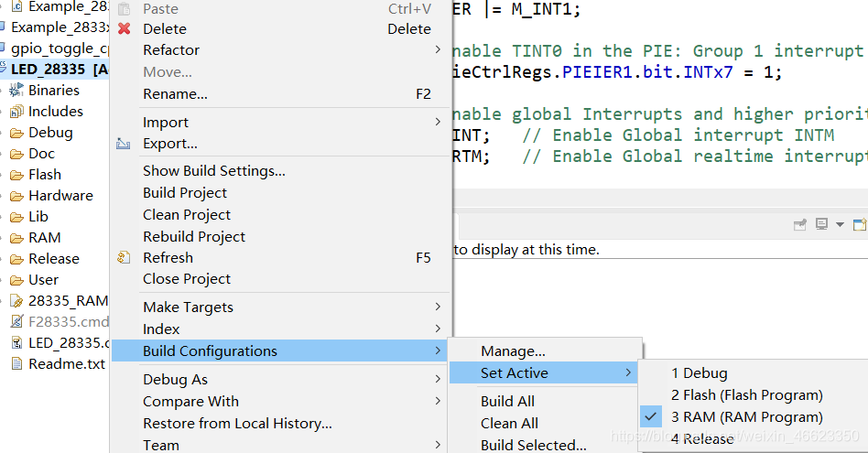Open the Includes folder icon
Screen dimensions: 868x453
point(17,111)
